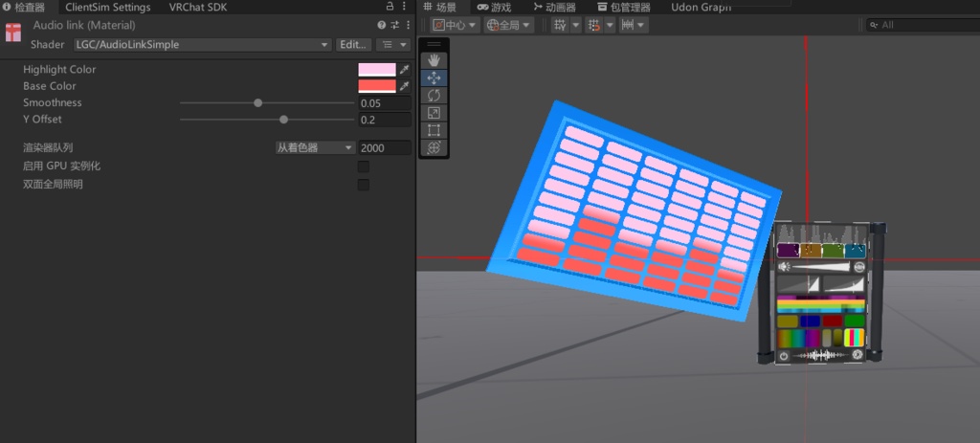The height and width of the screenshot is (443, 980).
Task: Open the Base Color red swatch
Action: [377, 85]
